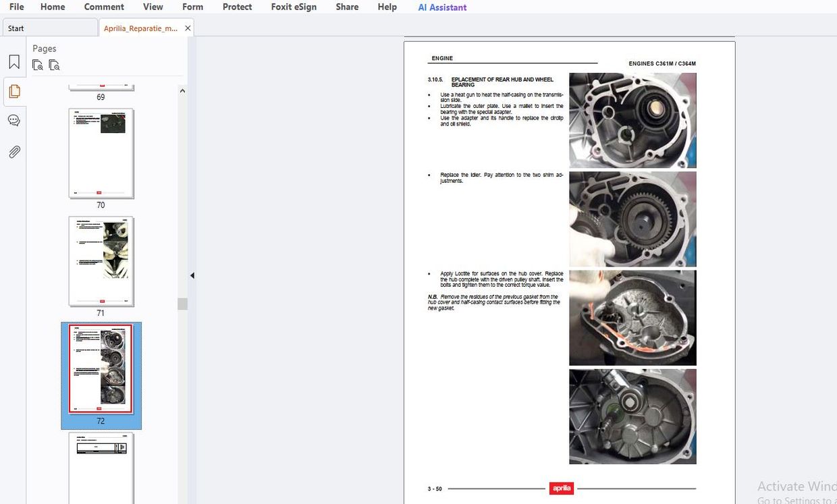Screen dimensions: 837x504
Task: Select the page 70 thumbnail
Action: pyautogui.click(x=101, y=153)
